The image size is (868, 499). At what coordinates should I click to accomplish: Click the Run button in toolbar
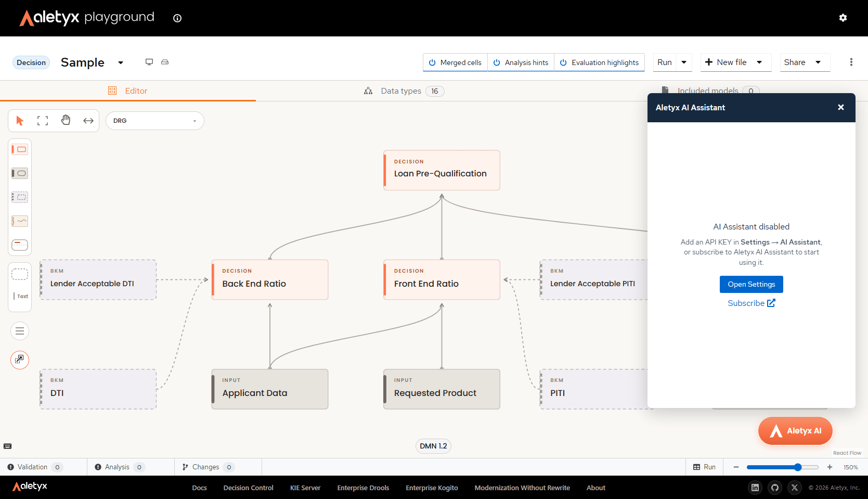pyautogui.click(x=665, y=62)
